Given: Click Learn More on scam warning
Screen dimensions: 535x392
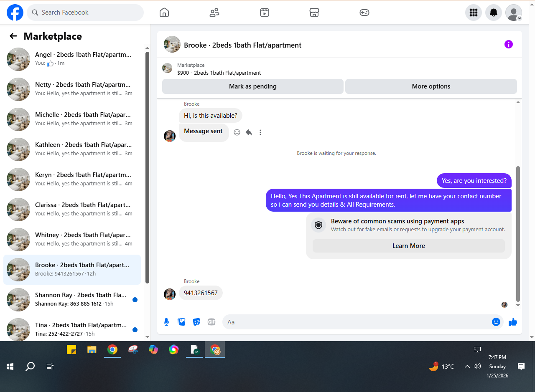Looking at the screenshot, I should (x=409, y=246).
